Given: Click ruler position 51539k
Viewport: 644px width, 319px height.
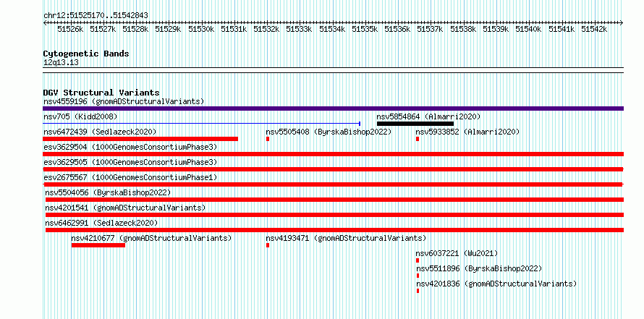Looking at the screenshot, I should tap(496, 29).
